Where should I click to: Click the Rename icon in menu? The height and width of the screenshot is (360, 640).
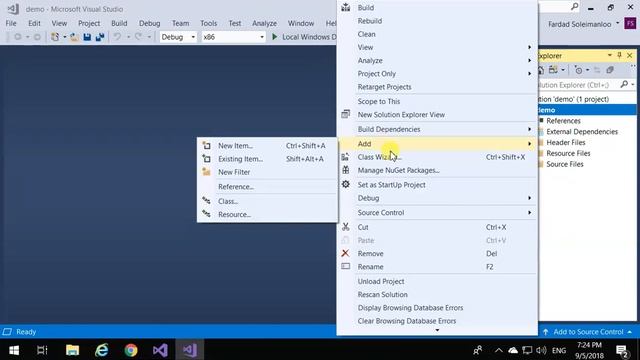346,267
